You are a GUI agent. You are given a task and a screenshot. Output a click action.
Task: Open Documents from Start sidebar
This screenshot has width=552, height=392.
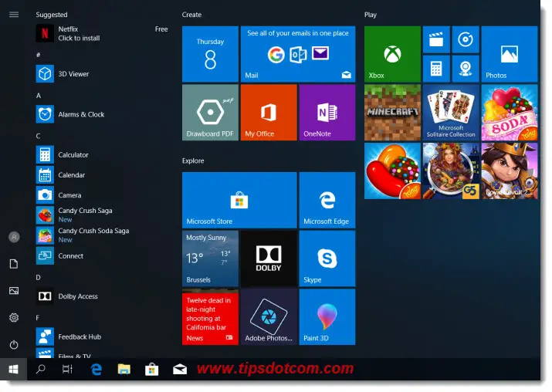point(14,264)
